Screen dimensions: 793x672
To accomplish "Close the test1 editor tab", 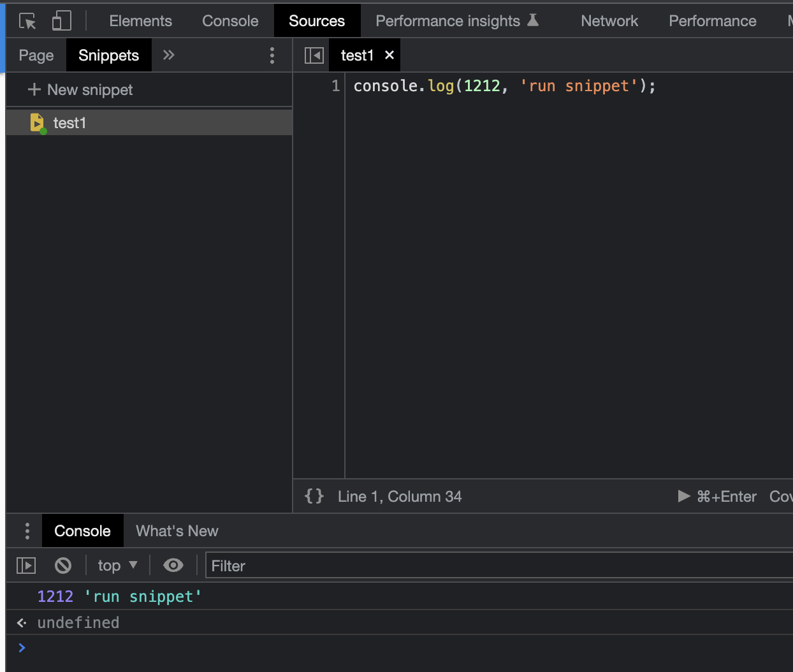I will [x=389, y=55].
